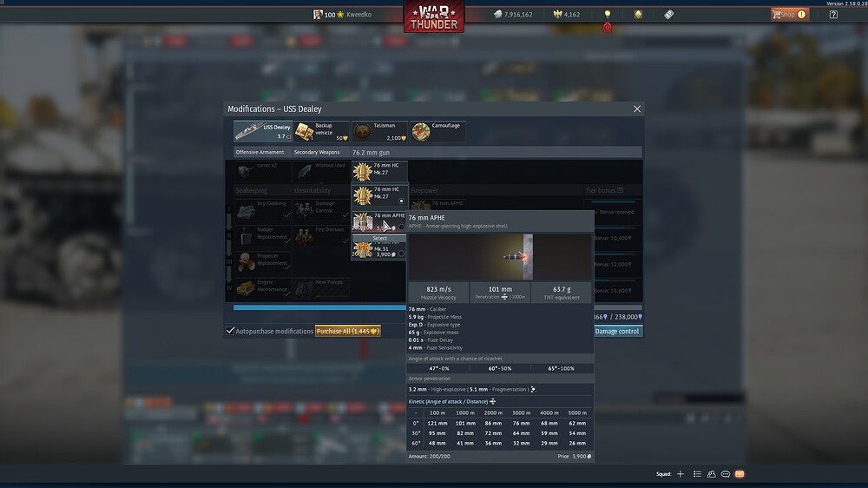Click the New Pumps modification
This screenshot has height=488, width=868.
coord(322,288)
